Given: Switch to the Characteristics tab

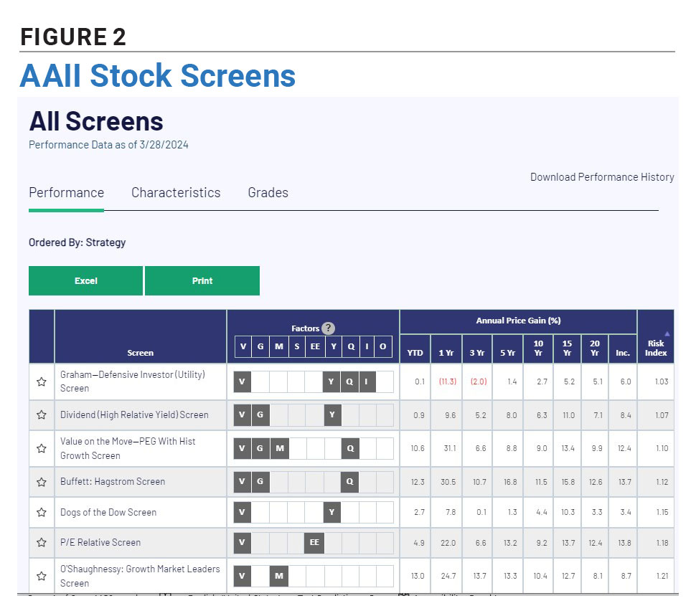Looking at the screenshot, I should pyautogui.click(x=176, y=192).
